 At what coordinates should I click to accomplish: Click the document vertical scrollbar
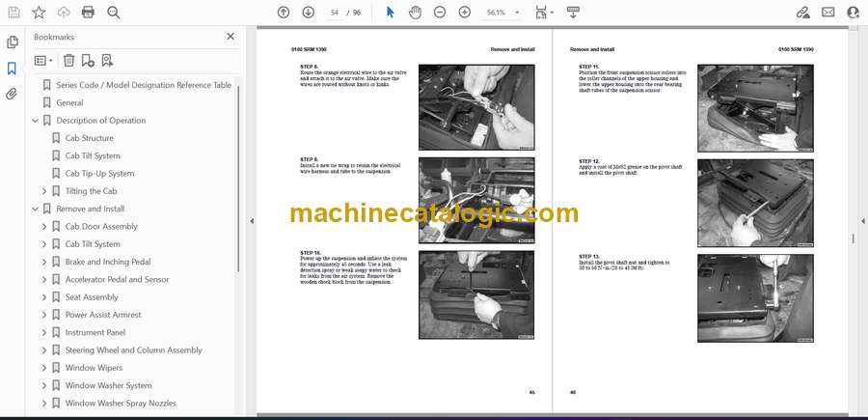[x=853, y=238]
